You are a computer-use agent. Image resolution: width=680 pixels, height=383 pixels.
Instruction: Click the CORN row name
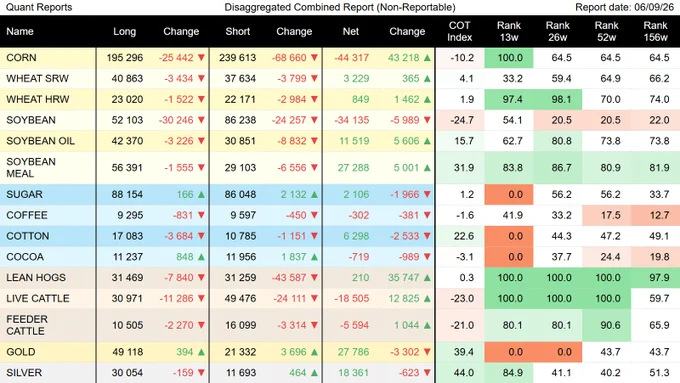(21, 58)
